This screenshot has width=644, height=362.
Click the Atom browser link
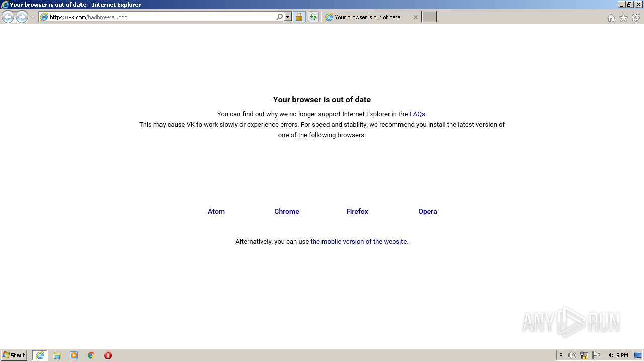(216, 211)
